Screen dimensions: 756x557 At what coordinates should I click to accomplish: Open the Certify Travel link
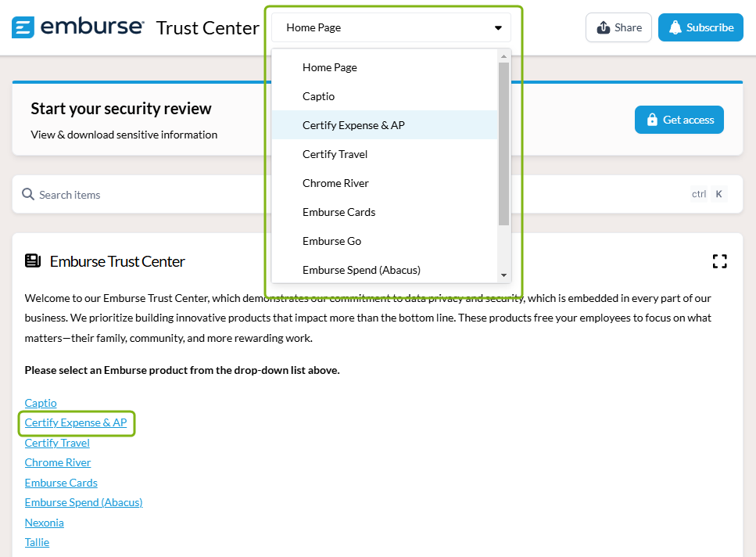click(x=57, y=443)
